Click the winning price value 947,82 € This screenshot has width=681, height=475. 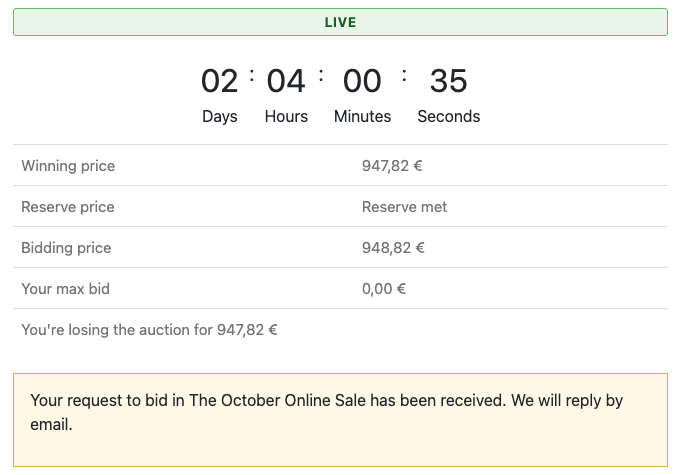click(x=392, y=166)
